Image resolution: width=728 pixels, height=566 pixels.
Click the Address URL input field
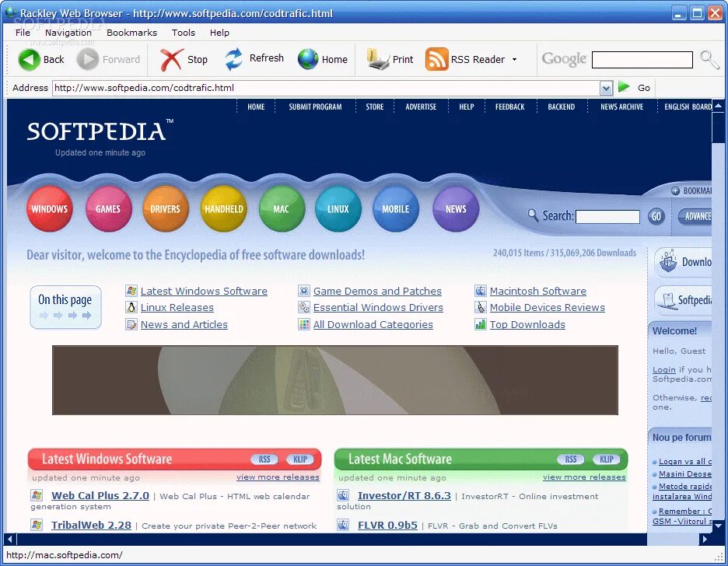pos(327,88)
